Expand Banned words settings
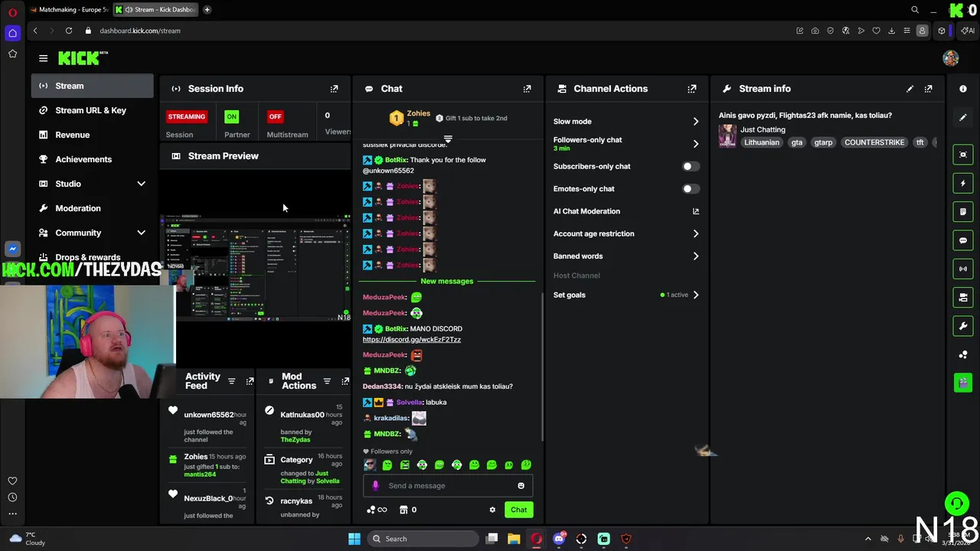Viewport: 980px width, 551px height. coord(695,256)
